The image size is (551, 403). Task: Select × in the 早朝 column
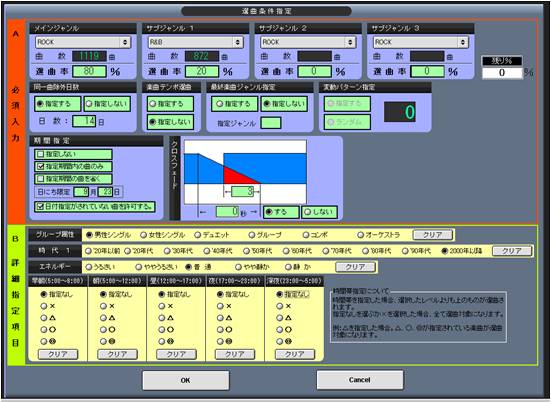click(48, 306)
